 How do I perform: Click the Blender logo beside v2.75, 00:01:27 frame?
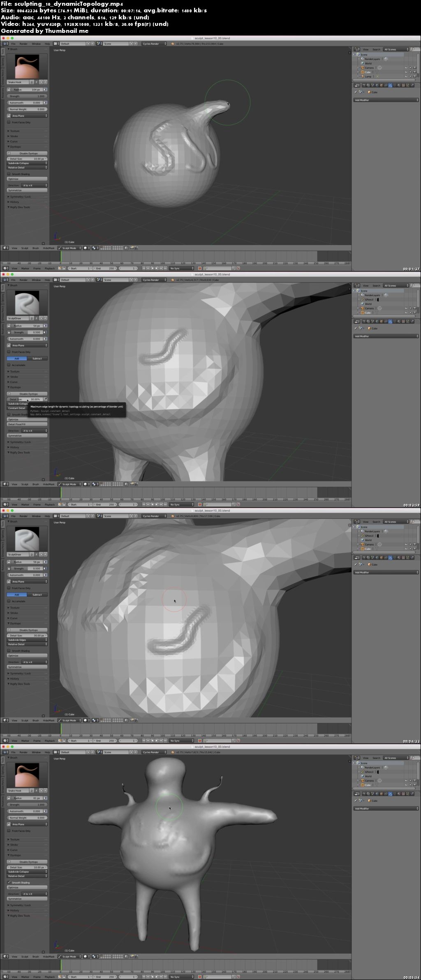(173, 44)
